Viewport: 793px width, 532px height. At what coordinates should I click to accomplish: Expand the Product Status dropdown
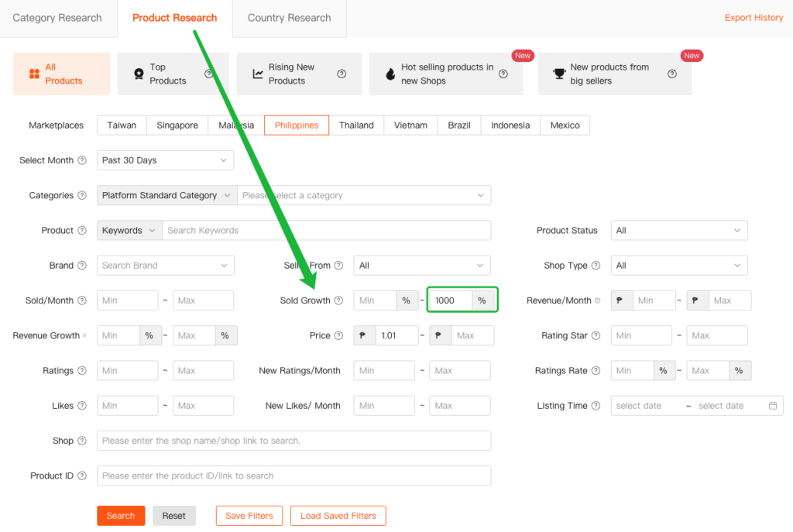click(x=678, y=231)
